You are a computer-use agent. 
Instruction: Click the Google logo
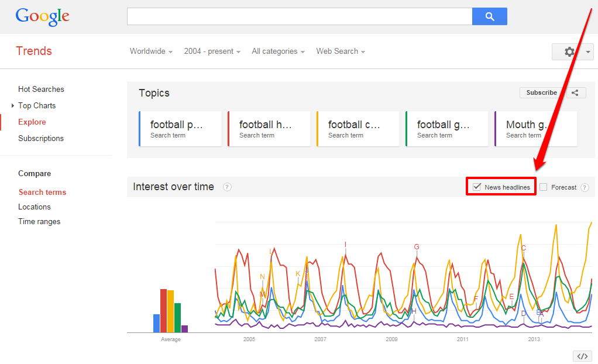42,17
